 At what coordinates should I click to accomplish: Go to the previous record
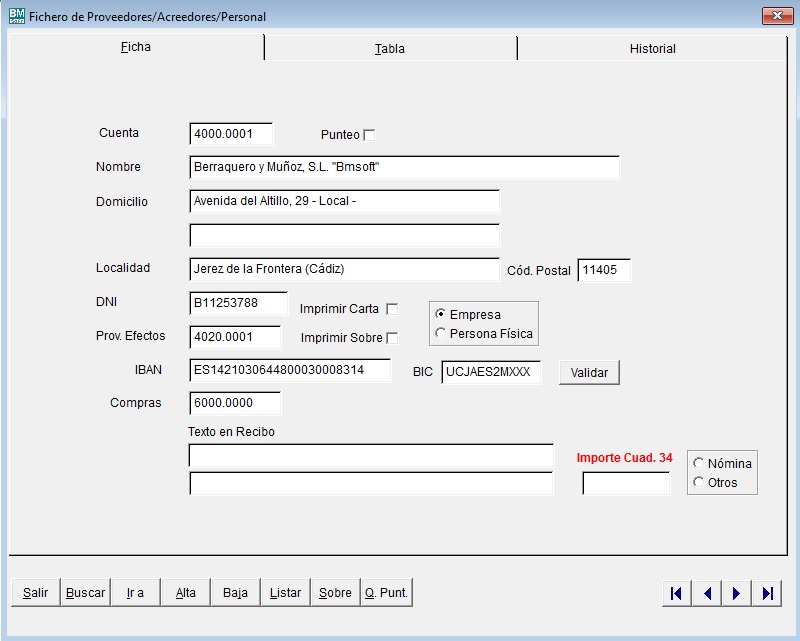[x=707, y=593]
